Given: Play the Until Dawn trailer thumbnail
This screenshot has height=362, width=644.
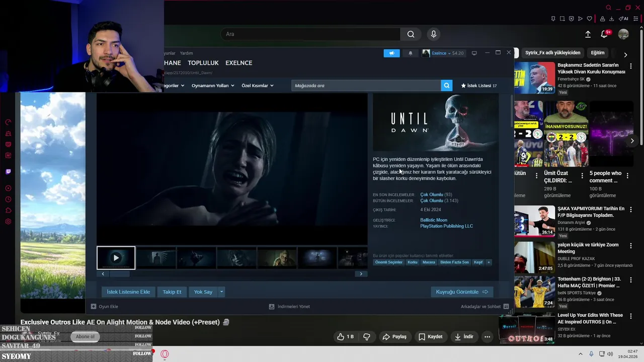Looking at the screenshot, I should (x=116, y=258).
